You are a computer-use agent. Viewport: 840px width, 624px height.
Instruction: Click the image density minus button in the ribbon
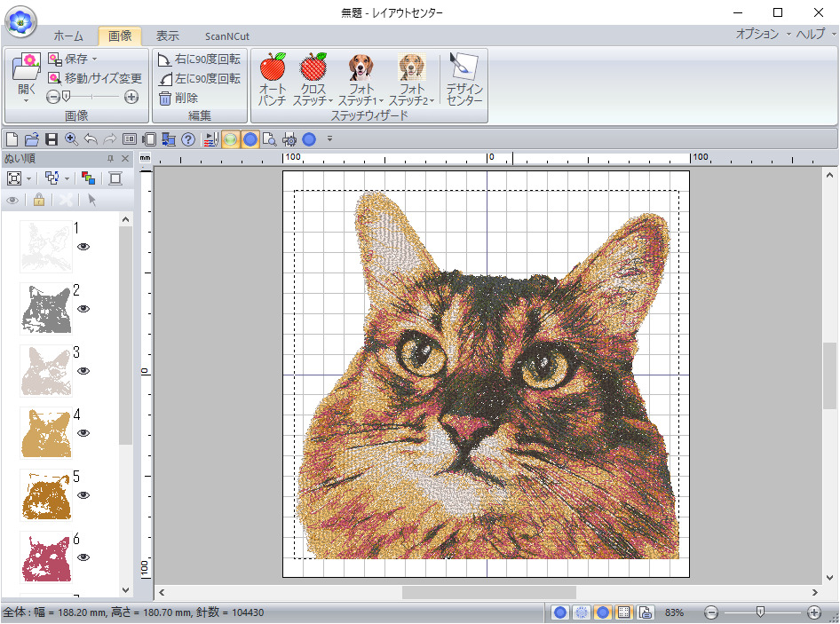(x=52, y=97)
